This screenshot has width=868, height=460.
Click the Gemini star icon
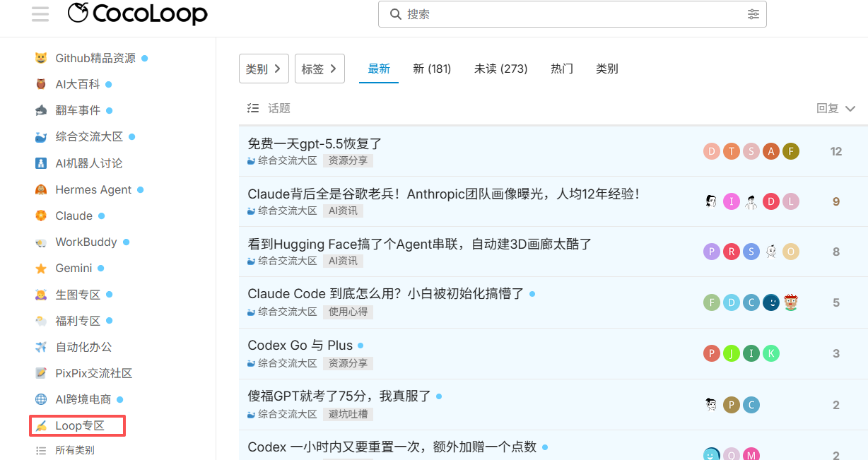(41, 269)
